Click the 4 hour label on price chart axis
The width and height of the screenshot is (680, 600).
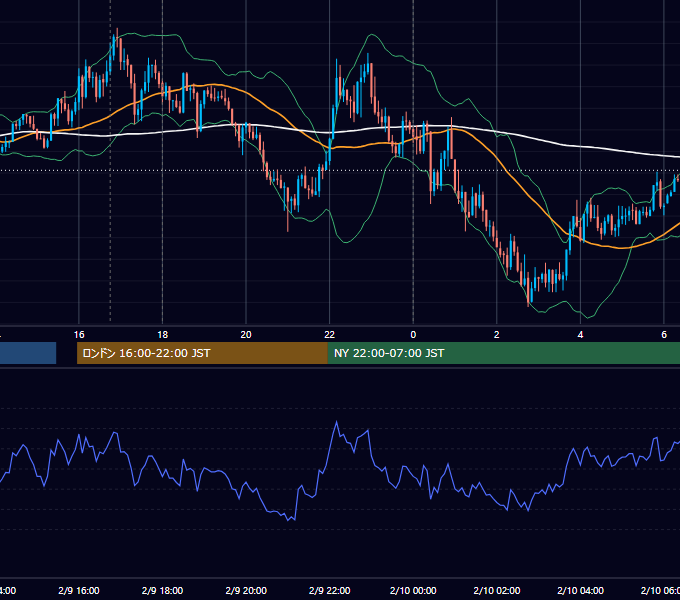click(580, 334)
